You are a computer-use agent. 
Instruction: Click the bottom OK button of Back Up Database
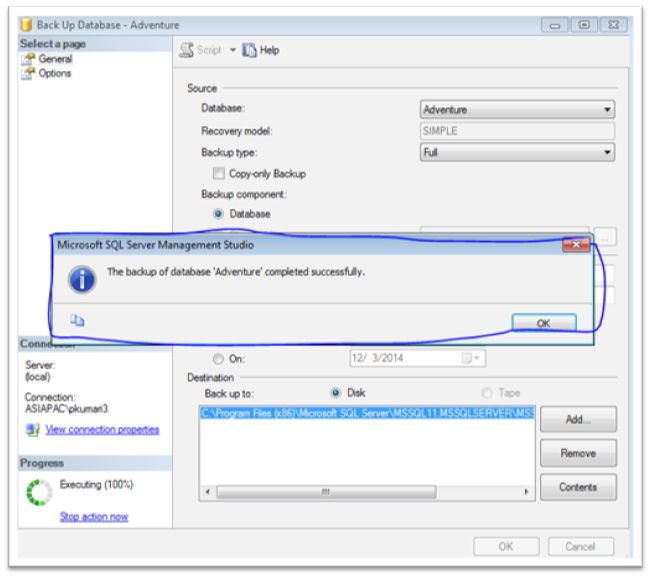506,547
